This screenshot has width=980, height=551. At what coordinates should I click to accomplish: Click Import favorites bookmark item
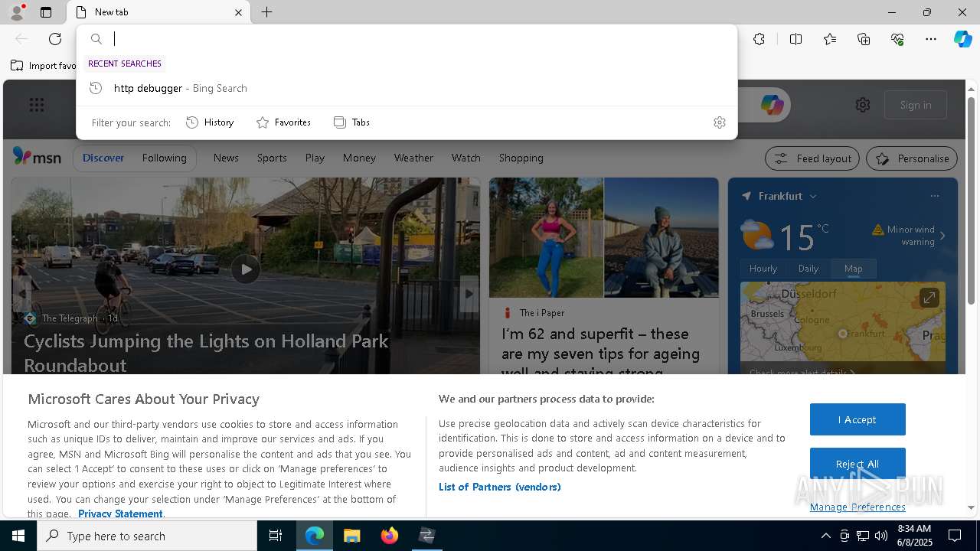pos(44,66)
